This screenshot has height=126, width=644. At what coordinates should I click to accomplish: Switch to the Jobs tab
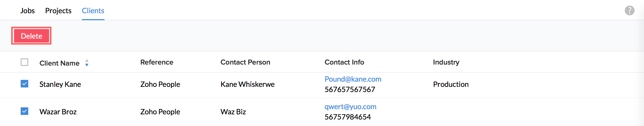[27, 11]
